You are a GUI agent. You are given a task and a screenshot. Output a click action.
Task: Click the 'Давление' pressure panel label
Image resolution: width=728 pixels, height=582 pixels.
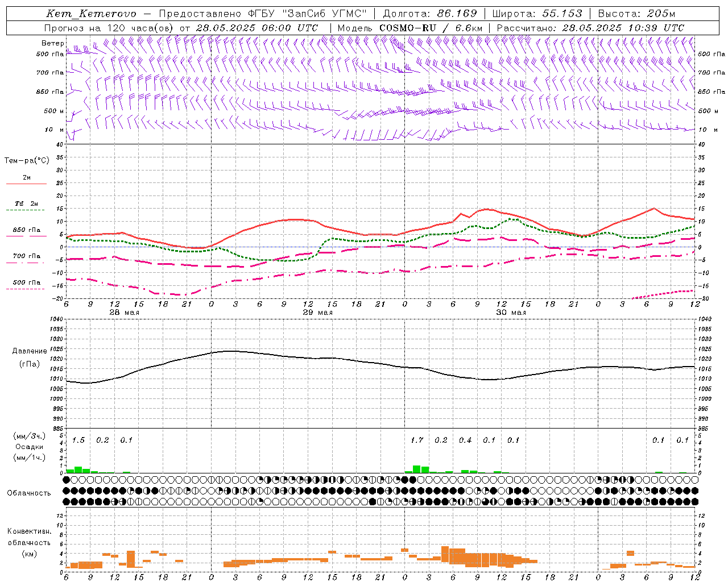30,351
